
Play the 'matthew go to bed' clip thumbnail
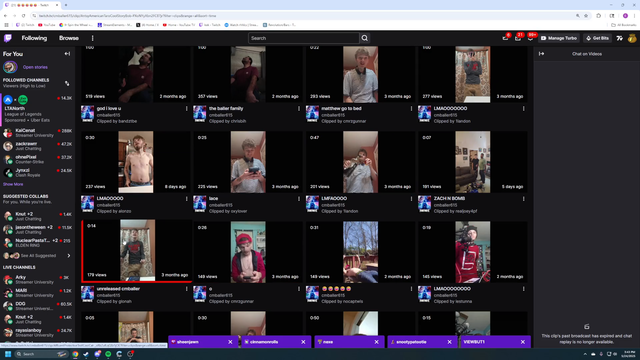360,73
